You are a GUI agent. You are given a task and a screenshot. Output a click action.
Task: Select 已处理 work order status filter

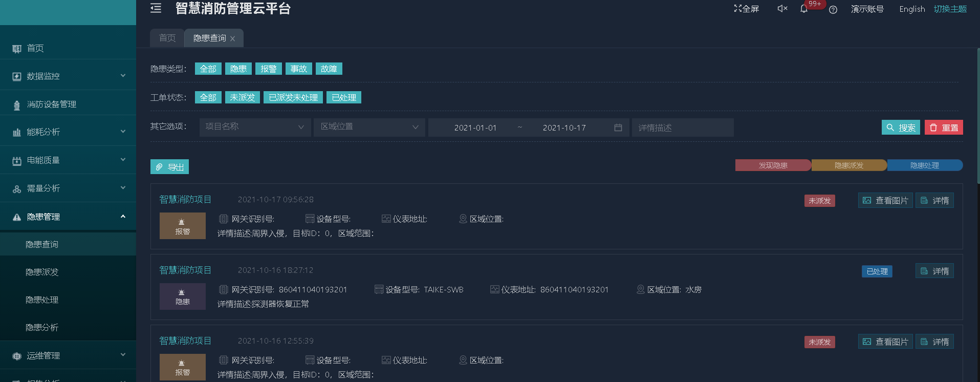click(x=343, y=97)
